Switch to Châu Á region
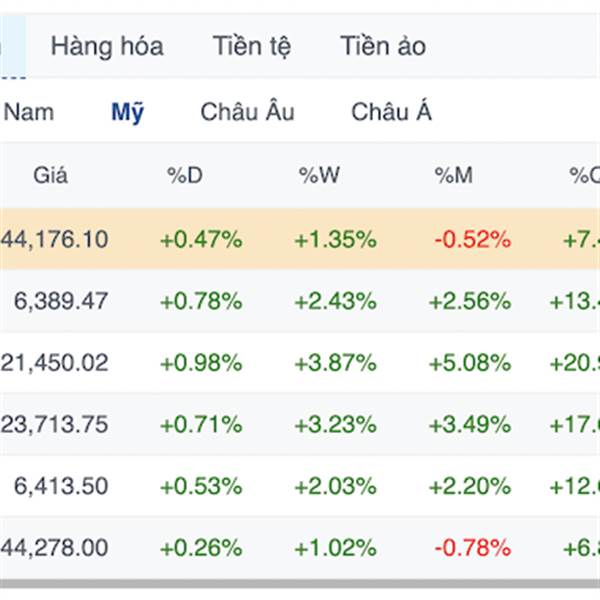Screen dimensions: 600x600 (391, 112)
